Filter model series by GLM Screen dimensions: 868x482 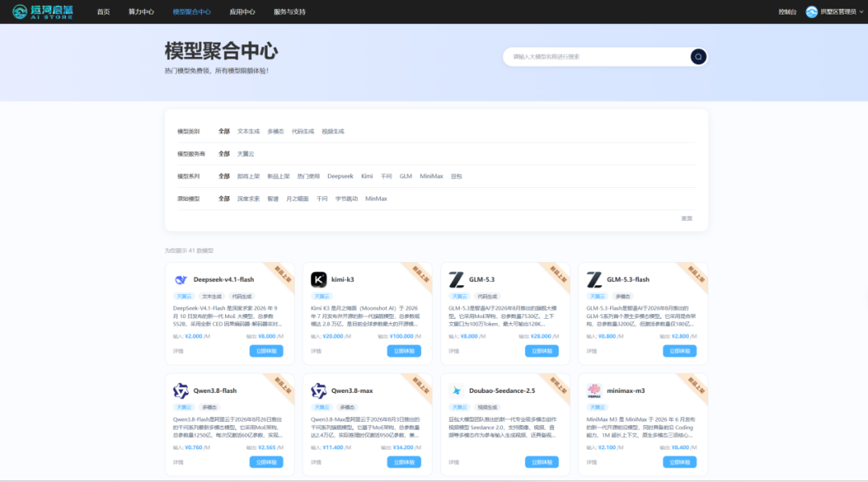pyautogui.click(x=406, y=177)
